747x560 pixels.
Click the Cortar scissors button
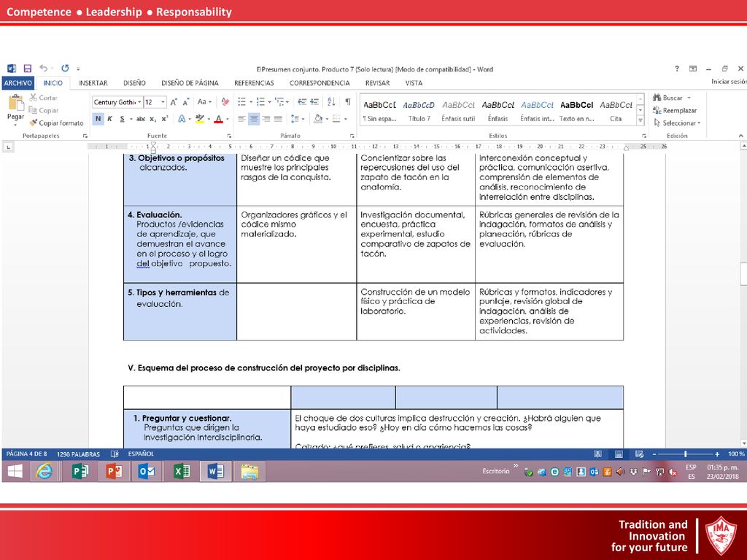[x=43, y=98]
